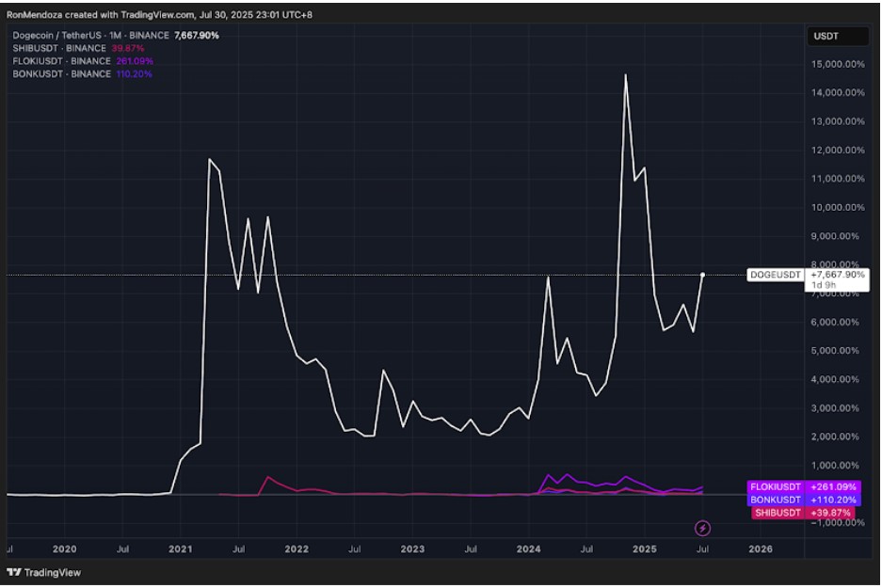Image resolution: width=882 pixels, height=588 pixels.
Task: Open the USDT currency selector
Action: tap(839, 36)
